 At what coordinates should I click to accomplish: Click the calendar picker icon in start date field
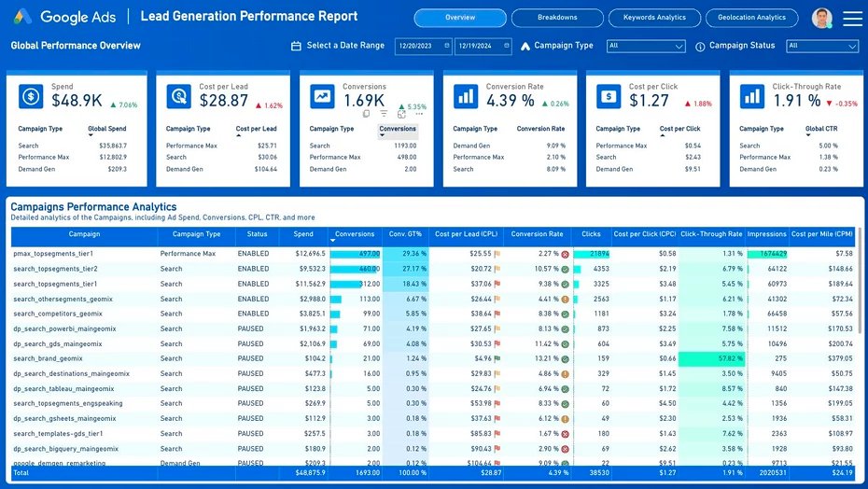(x=447, y=46)
